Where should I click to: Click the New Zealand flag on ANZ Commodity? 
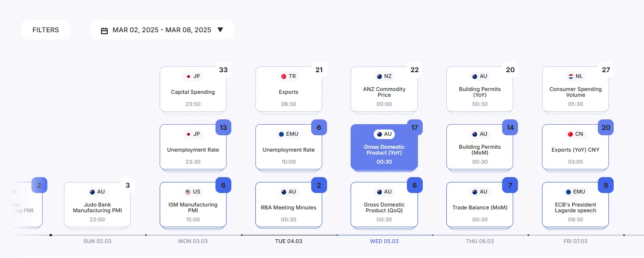[379, 77]
